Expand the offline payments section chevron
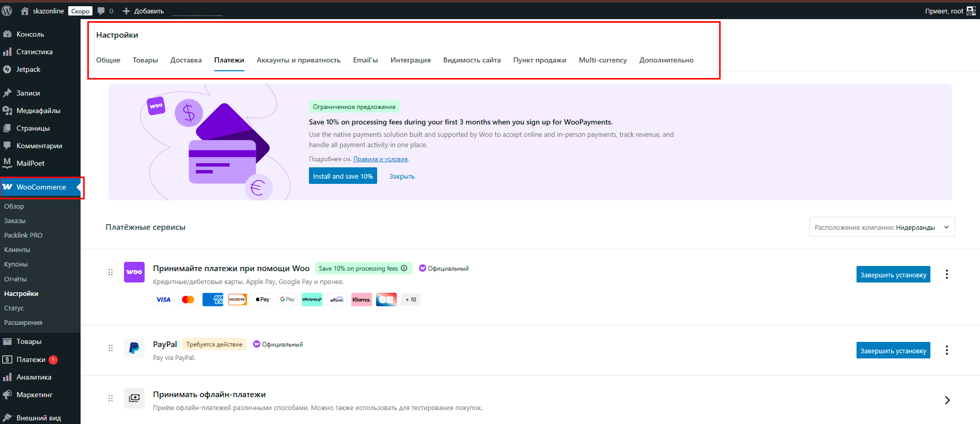The width and height of the screenshot is (980, 424). click(947, 400)
